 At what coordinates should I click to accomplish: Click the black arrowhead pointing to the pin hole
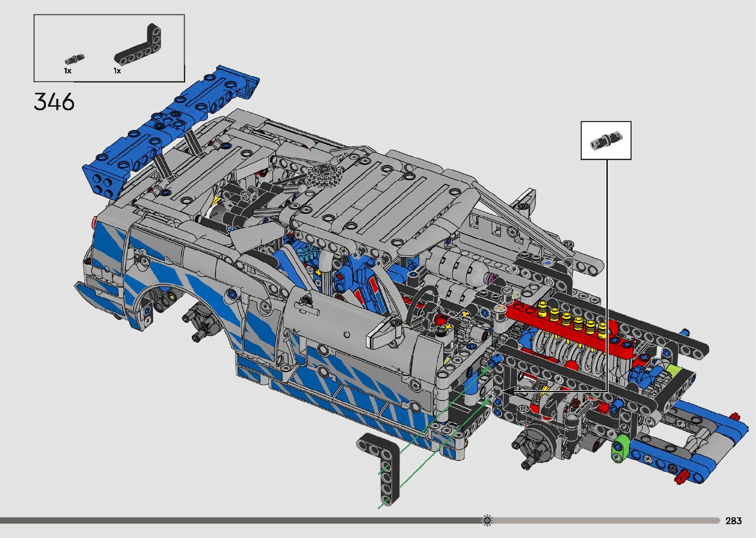pyautogui.click(x=508, y=391)
